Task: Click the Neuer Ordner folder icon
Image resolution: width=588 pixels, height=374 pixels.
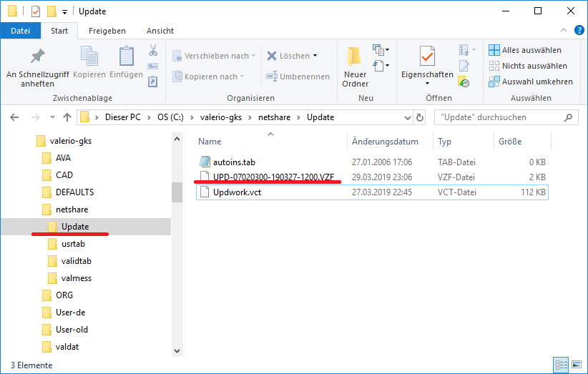Action: tap(355, 56)
